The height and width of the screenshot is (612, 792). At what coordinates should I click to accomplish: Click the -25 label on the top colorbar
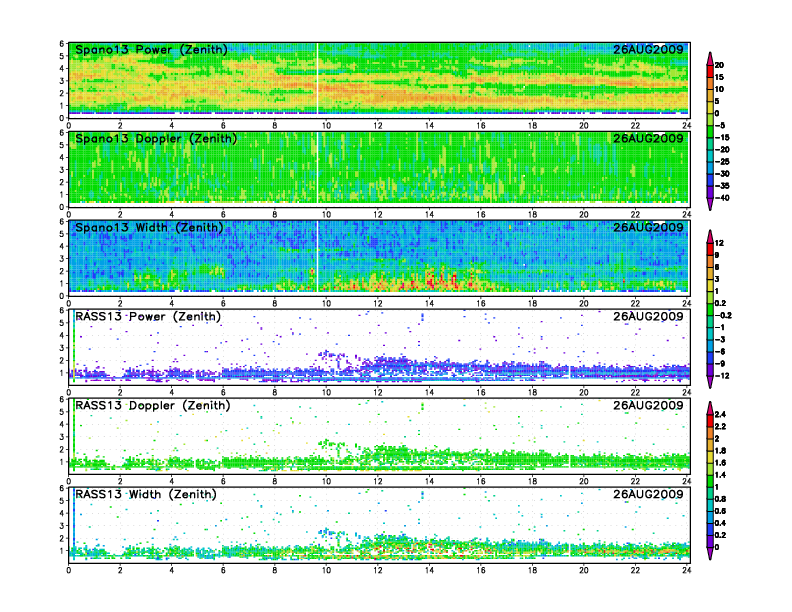click(x=722, y=162)
